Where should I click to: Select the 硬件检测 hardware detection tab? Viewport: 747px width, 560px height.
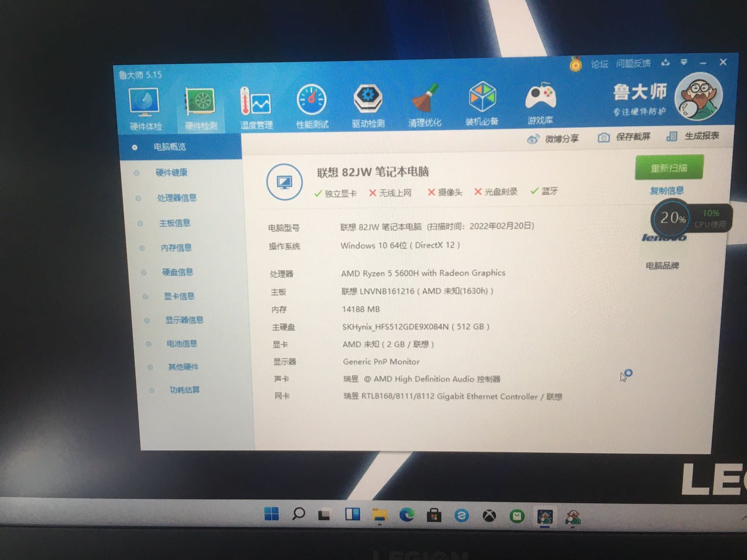pyautogui.click(x=201, y=109)
